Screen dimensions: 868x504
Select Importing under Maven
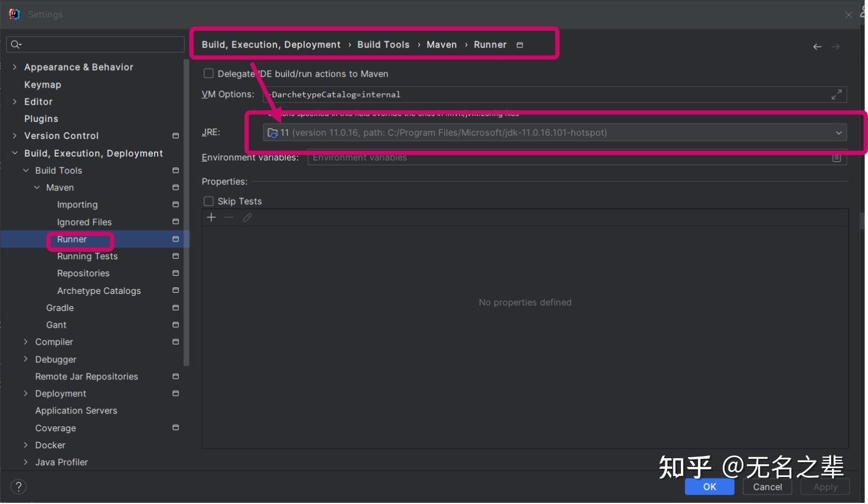click(77, 205)
